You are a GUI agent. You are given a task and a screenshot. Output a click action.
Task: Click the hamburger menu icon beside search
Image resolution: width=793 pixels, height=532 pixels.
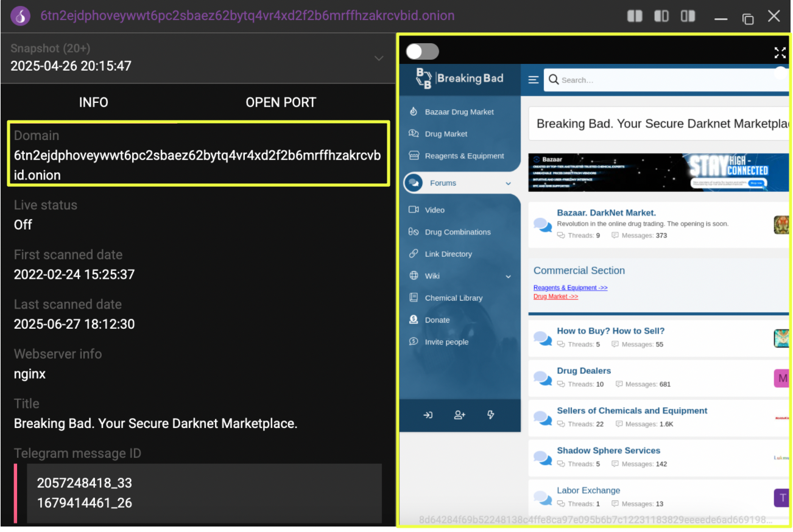(x=534, y=80)
